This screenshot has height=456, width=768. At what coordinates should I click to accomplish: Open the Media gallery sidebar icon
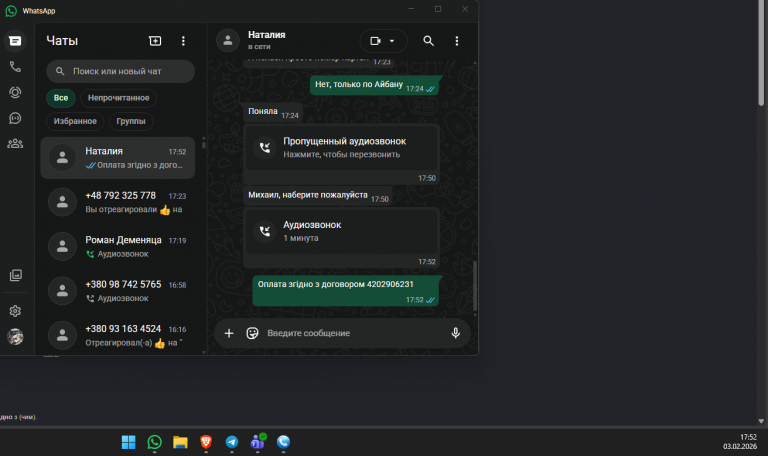pos(15,275)
